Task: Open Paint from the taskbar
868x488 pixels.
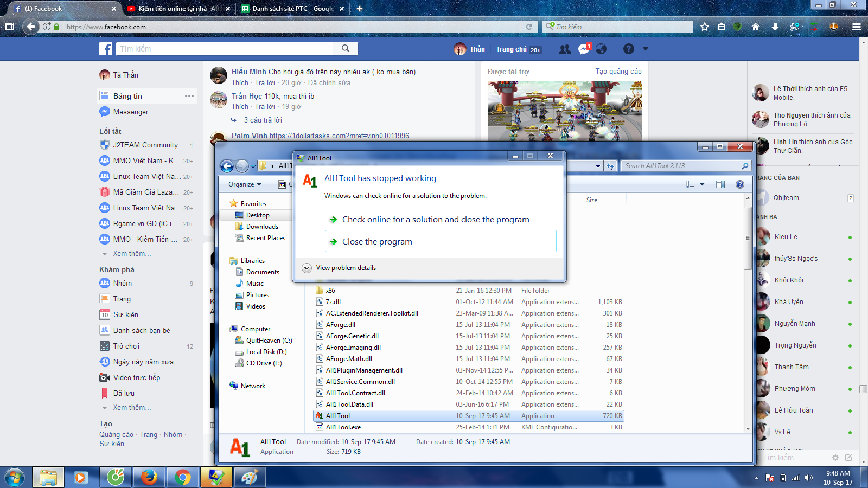Action: pyautogui.click(x=250, y=477)
